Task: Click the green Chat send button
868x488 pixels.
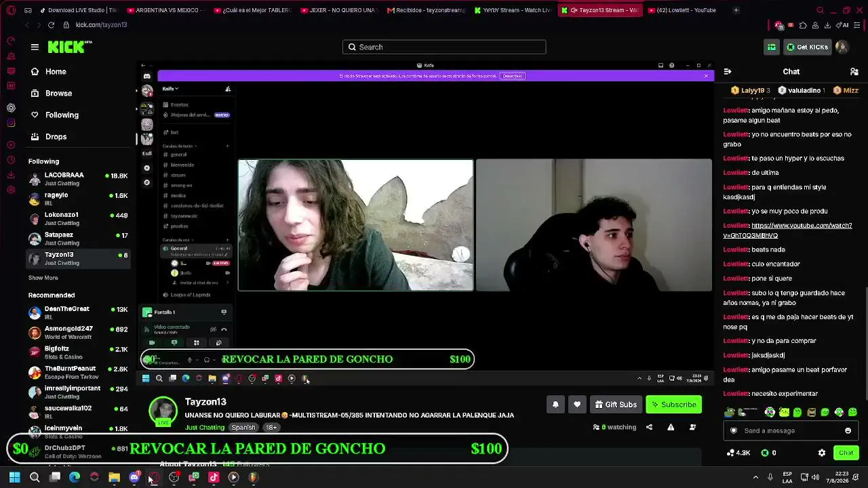Action: (846, 453)
